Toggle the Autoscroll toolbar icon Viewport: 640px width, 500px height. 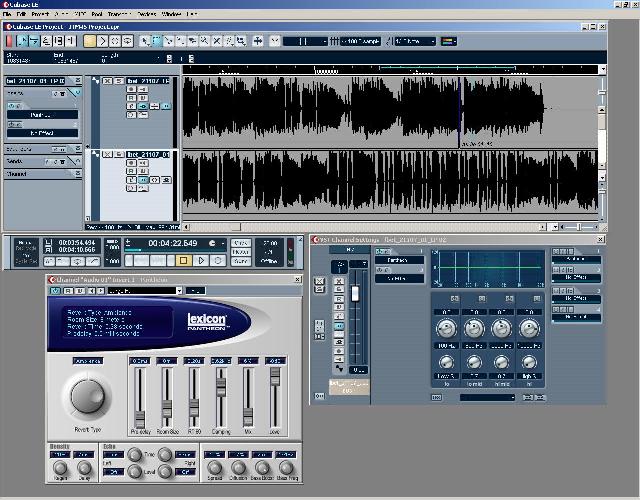(x=258, y=41)
